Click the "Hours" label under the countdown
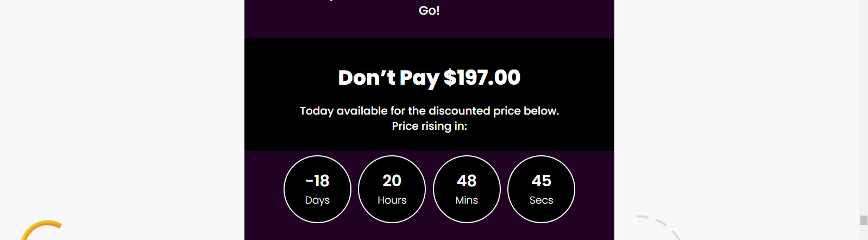 click(x=392, y=200)
